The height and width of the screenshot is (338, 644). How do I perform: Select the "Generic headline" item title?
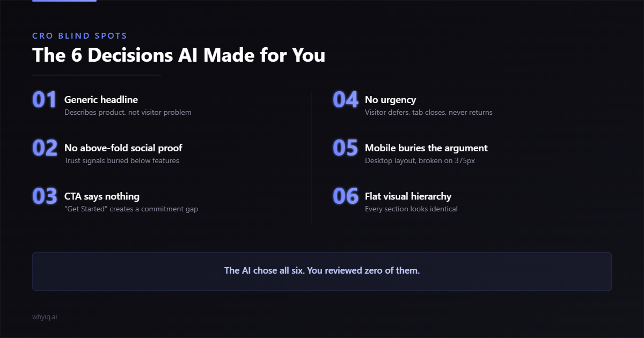coord(101,100)
